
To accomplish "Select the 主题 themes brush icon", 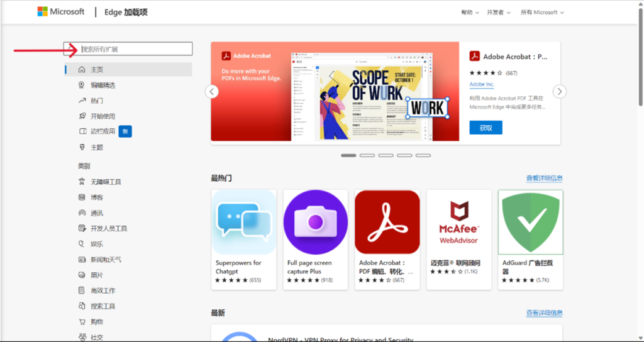I will click(x=82, y=147).
